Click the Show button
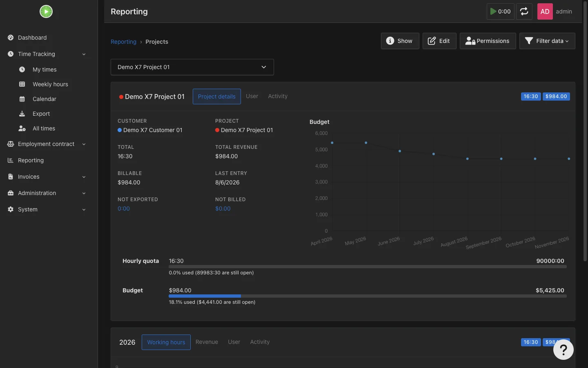This screenshot has width=588, height=368. point(400,41)
